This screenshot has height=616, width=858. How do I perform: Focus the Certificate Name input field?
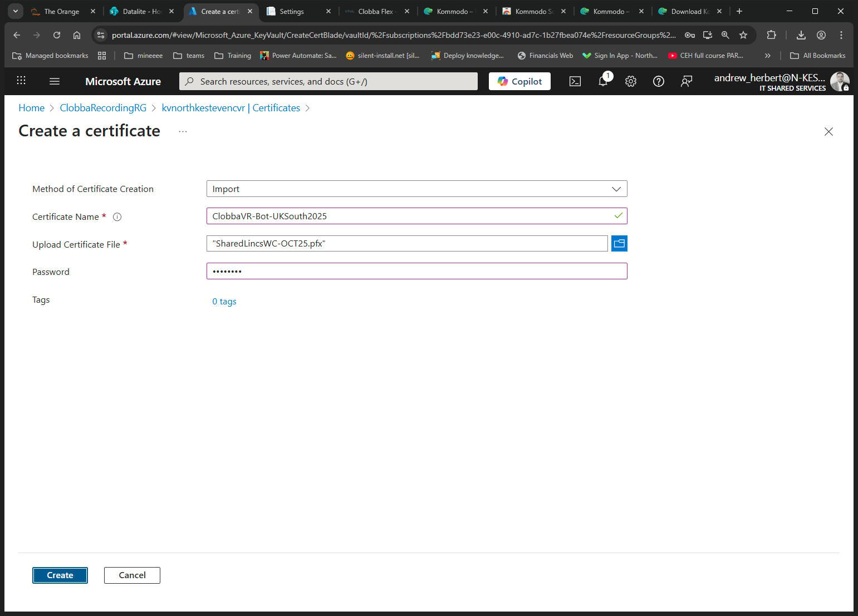416,216
